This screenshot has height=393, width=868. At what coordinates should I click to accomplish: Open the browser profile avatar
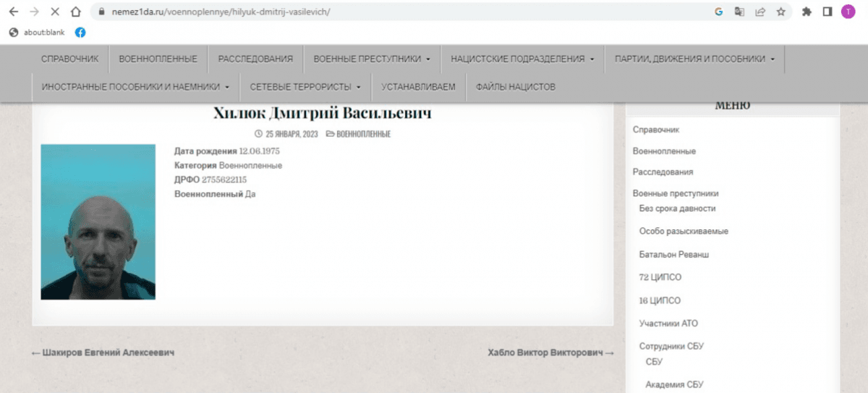tap(848, 12)
